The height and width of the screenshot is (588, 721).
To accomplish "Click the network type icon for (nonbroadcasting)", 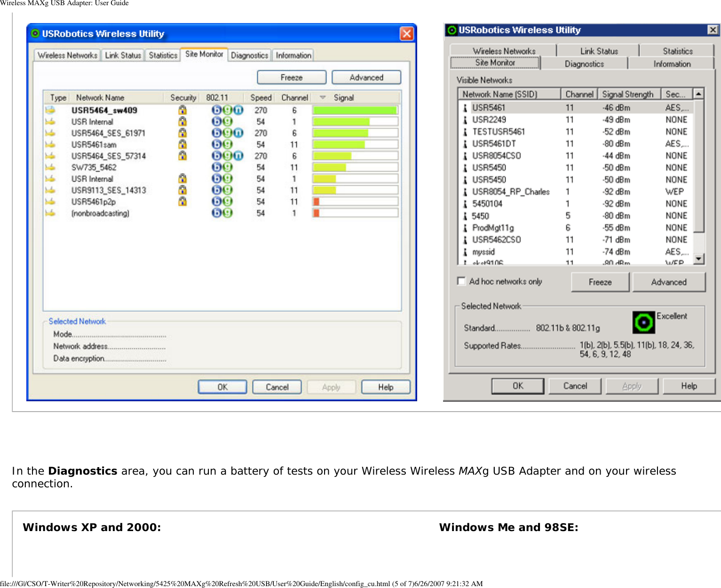I will (50, 213).
